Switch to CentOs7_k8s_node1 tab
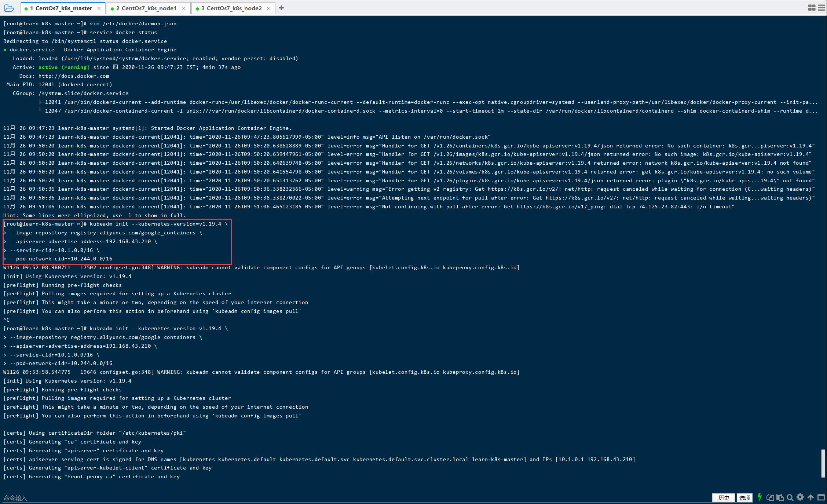827x504 pixels. pos(146,8)
